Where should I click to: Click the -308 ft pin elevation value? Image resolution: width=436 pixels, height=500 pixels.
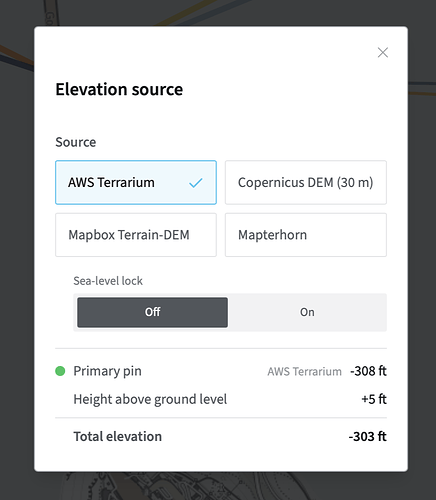[368, 371]
